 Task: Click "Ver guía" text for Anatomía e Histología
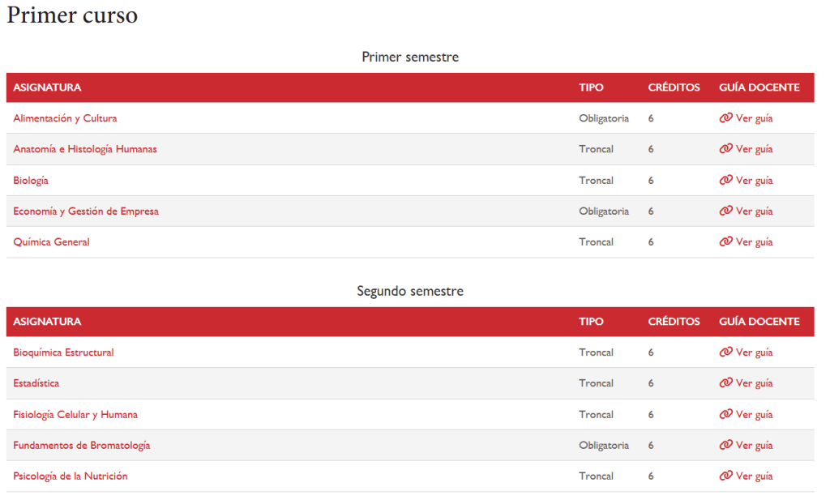click(755, 149)
